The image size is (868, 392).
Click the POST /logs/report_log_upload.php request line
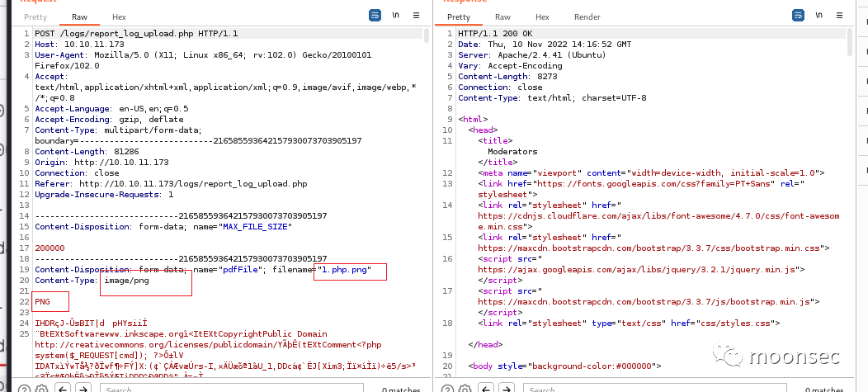click(136, 34)
